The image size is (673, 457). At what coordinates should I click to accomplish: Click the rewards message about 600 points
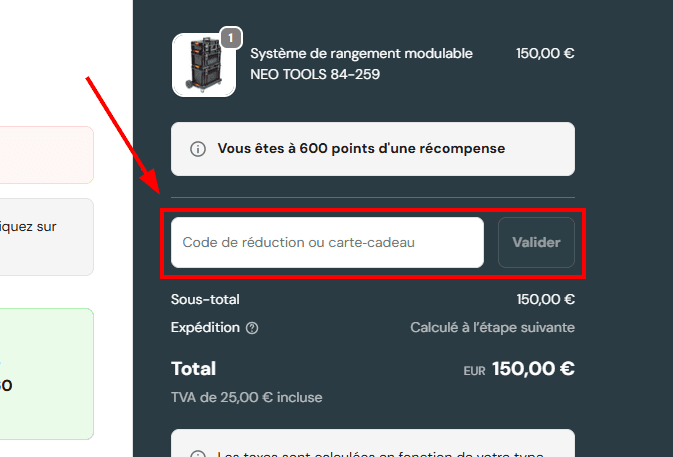pyautogui.click(x=361, y=149)
